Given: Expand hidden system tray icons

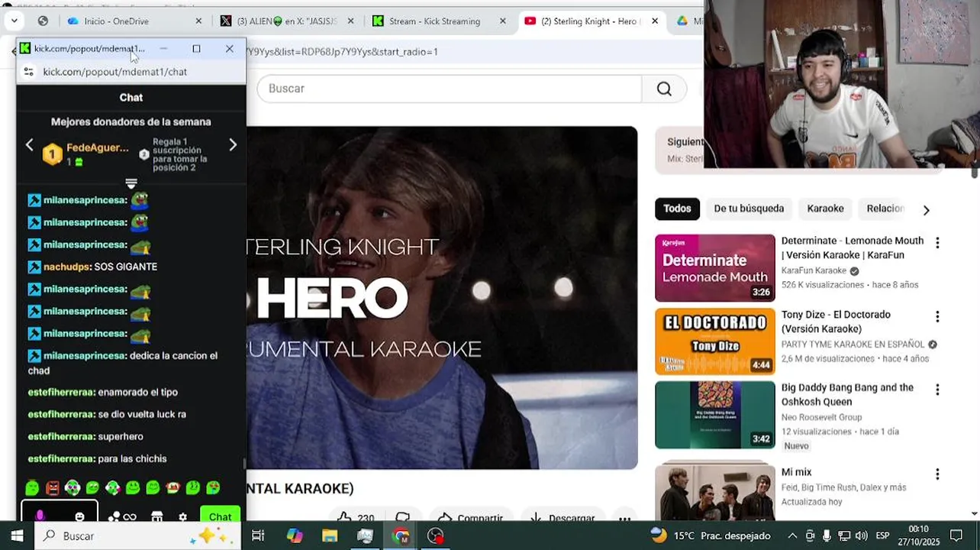Looking at the screenshot, I should pos(792,535).
